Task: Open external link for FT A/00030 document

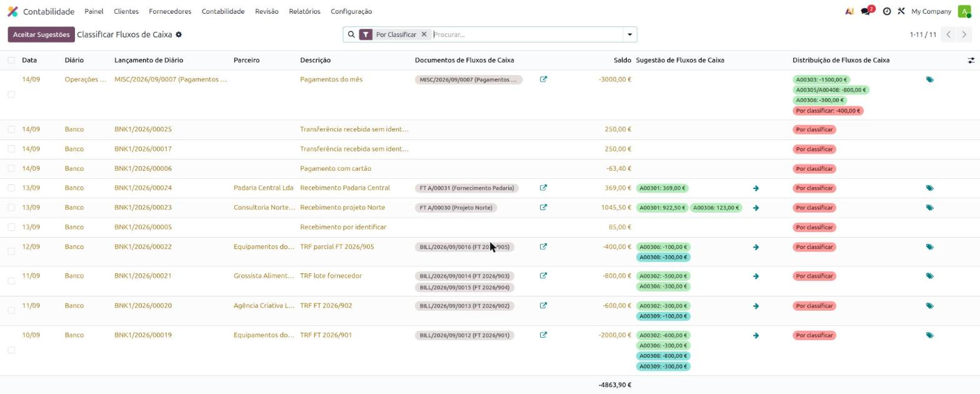Action: [543, 207]
